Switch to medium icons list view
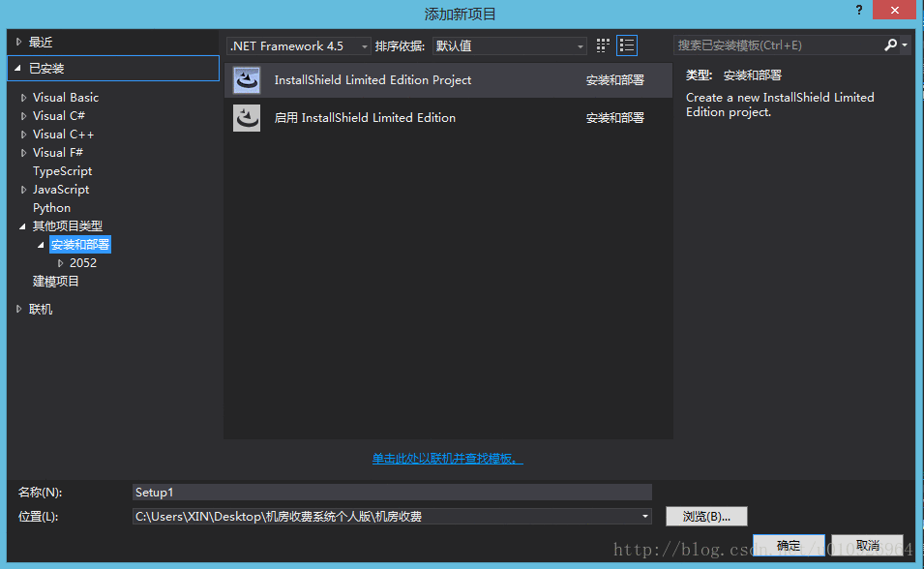The width and height of the screenshot is (924, 569). coord(626,45)
